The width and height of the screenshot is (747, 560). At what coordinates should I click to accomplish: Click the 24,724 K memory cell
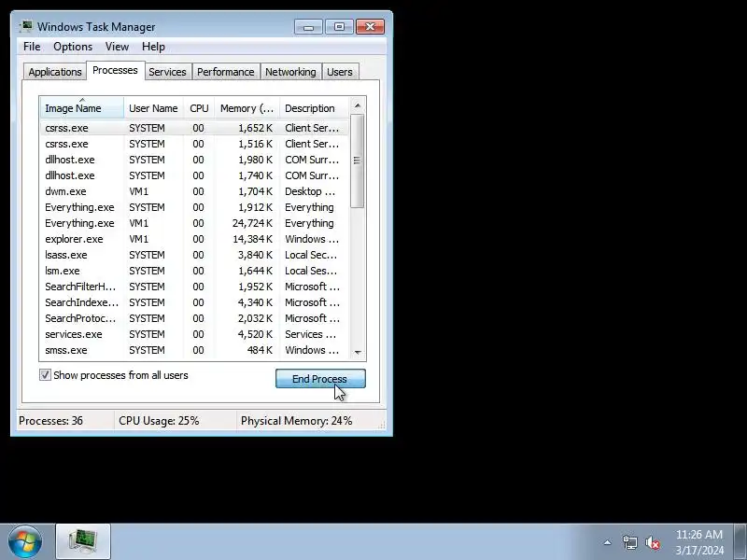(252, 223)
